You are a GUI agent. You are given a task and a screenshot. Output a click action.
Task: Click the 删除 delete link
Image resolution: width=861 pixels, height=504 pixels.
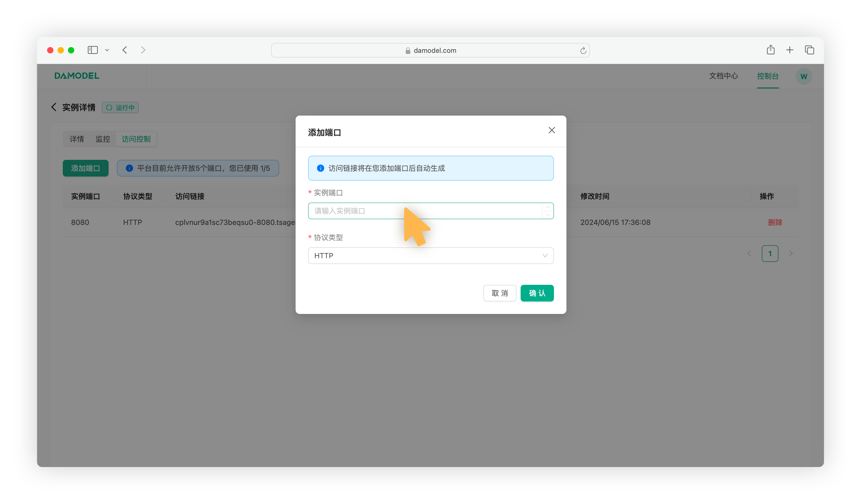[775, 222]
